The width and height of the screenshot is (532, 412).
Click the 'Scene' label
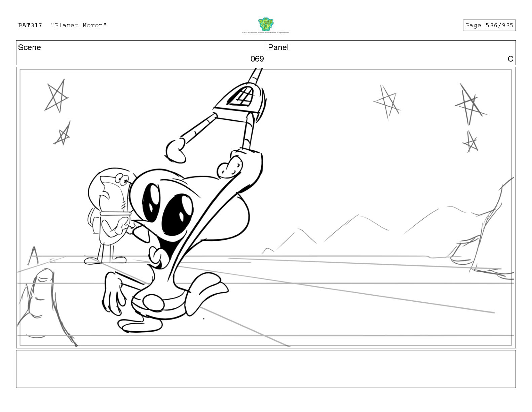30,47
